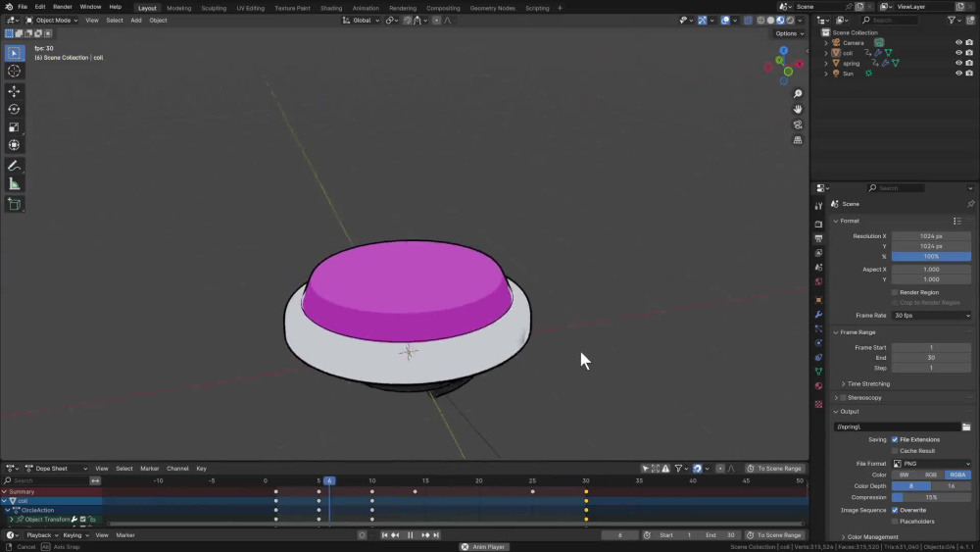Select the Measure tool
This screenshot has width=980, height=552.
point(14,184)
